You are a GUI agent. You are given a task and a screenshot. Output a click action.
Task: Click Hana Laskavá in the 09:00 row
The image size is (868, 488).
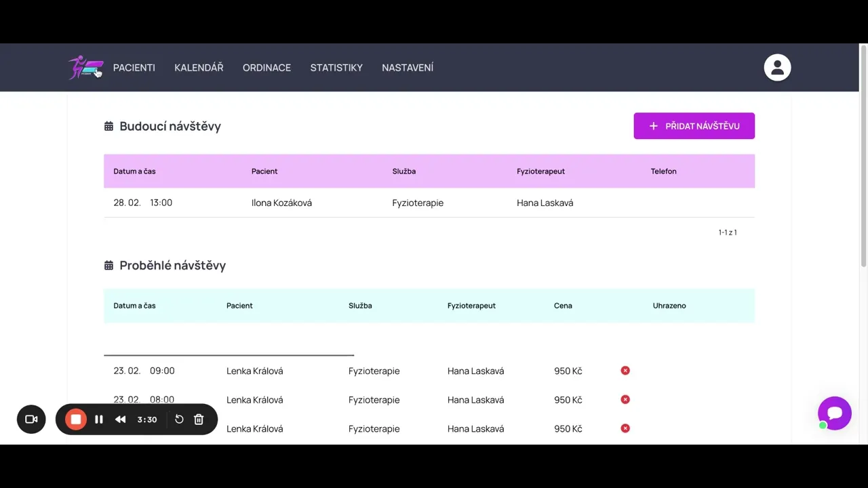point(476,371)
